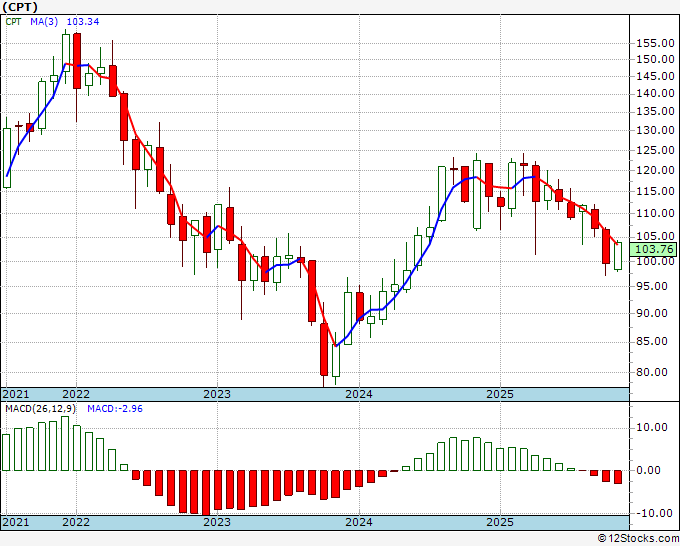Click the 2025 label on MACD panel axis
The width and height of the screenshot is (680, 546).
(x=500, y=522)
